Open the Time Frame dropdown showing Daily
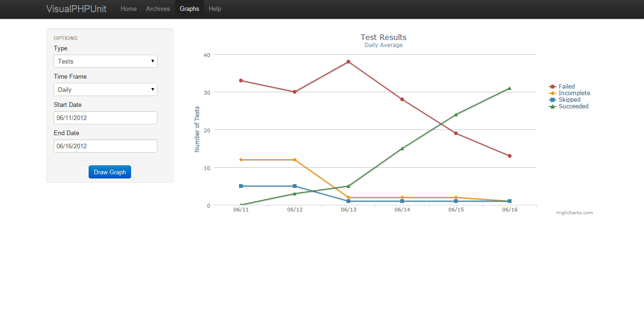 105,89
